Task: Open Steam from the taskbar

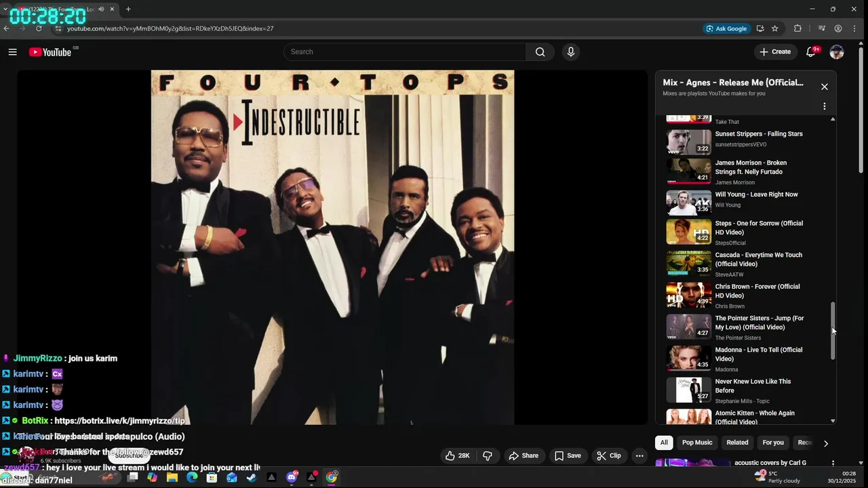Action: coord(252,477)
